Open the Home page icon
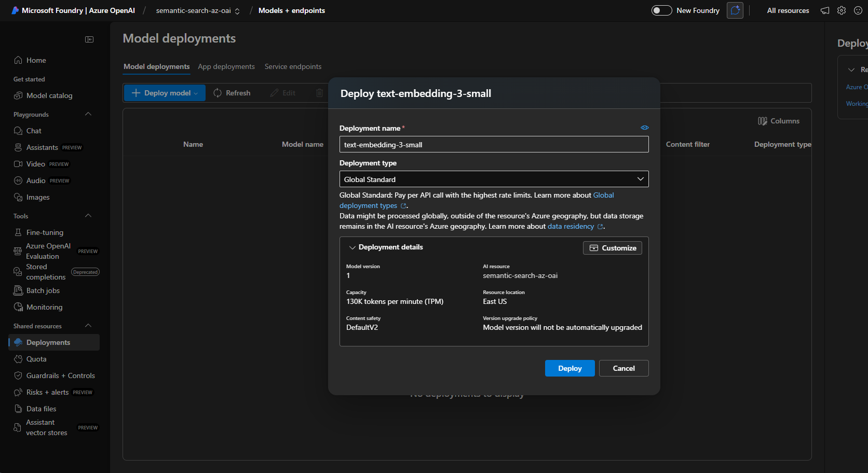Screen dimensions: 868x473 tap(18, 60)
